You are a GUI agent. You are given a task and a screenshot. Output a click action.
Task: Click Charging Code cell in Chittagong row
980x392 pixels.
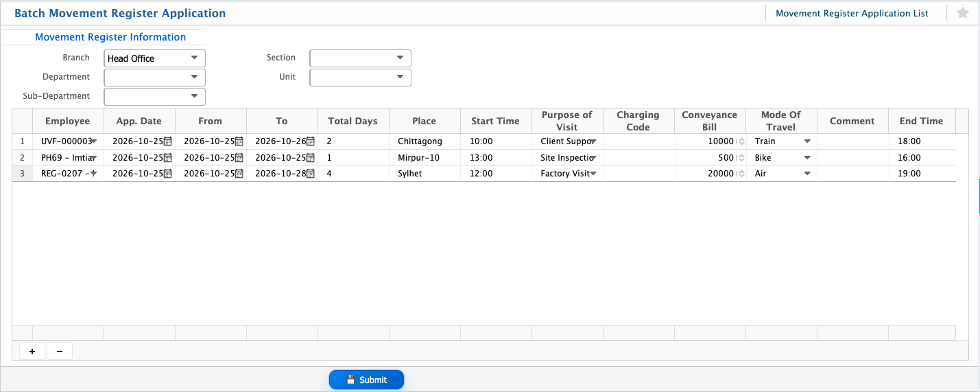click(638, 141)
